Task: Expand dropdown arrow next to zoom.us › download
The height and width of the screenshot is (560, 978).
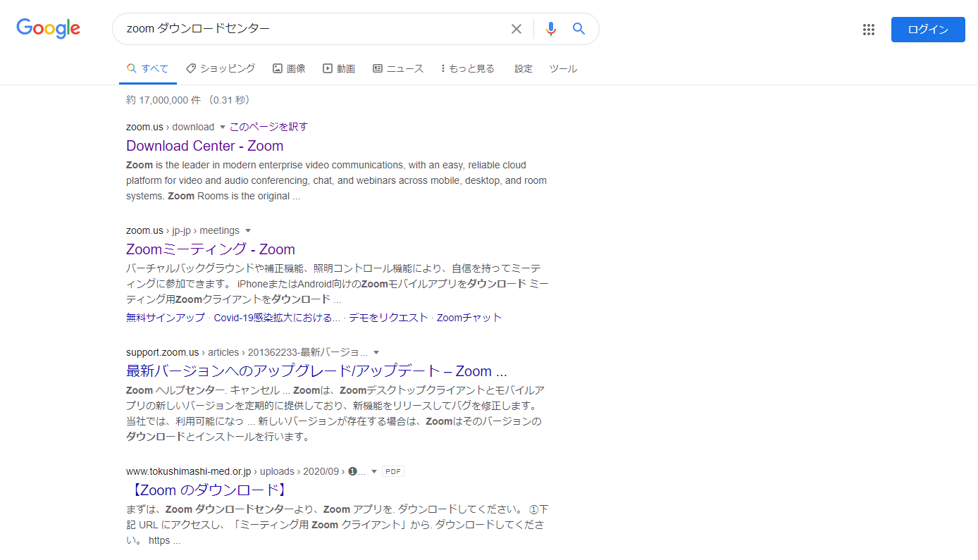Action: [223, 127]
